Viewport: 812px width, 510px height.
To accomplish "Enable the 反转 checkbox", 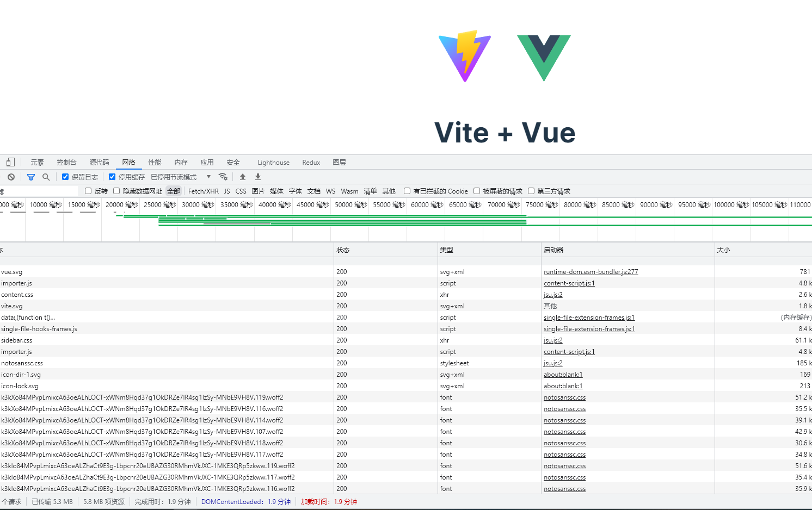I will tap(88, 191).
